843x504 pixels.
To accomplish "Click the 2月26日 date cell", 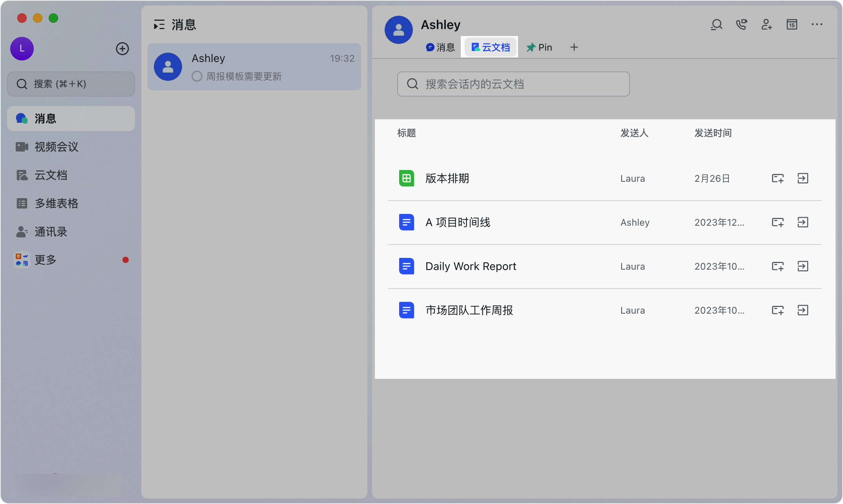I will 712,179.
